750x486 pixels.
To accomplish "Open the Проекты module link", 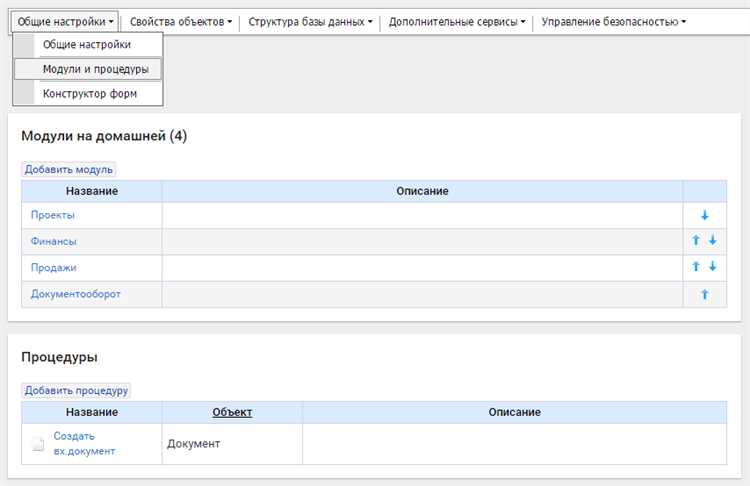I will (53, 215).
